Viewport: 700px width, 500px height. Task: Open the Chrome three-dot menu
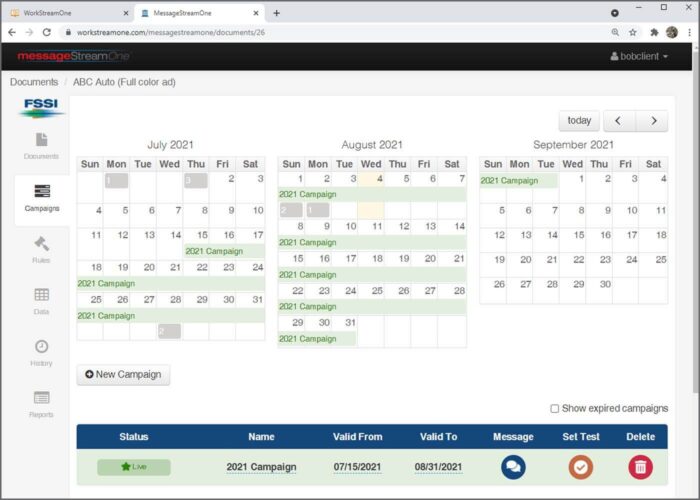coord(690,32)
